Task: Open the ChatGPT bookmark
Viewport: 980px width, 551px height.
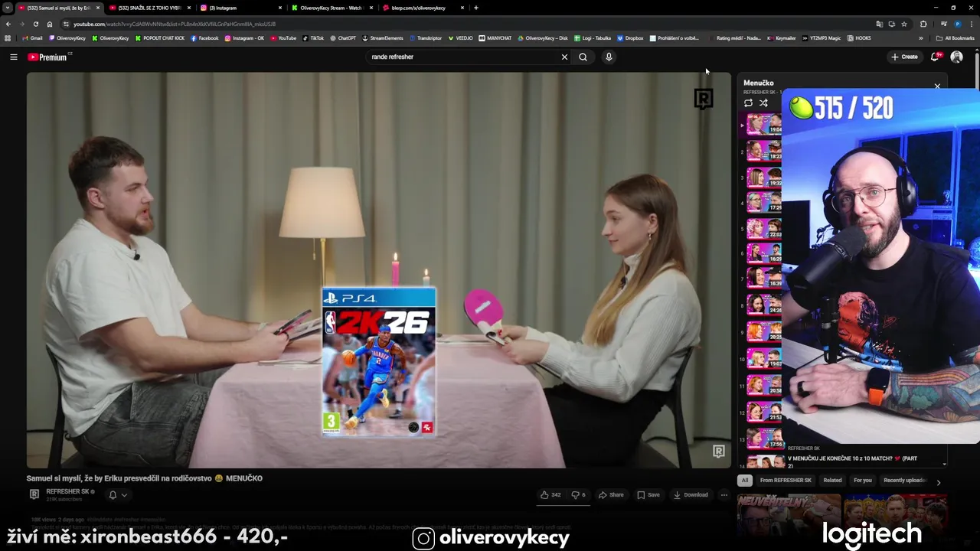Action: click(343, 37)
